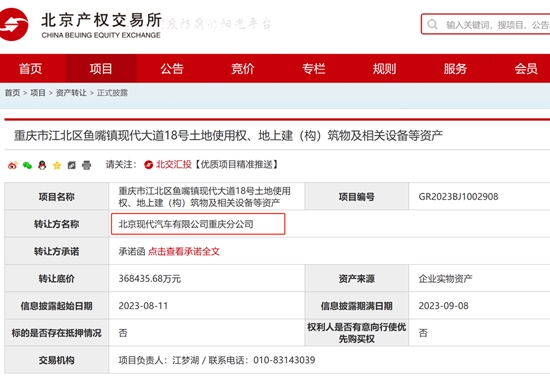Image resolution: width=550 pixels, height=378 pixels.
Task: Open the 北交汇投 link
Action: 174,164
